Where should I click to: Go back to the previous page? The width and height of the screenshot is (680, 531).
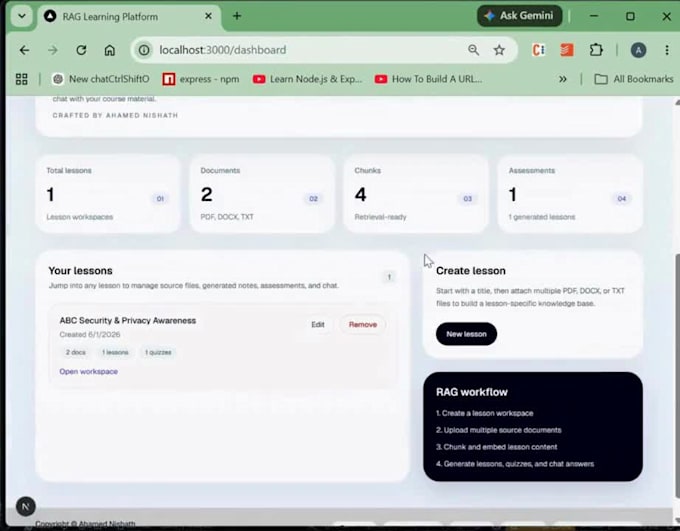point(24,50)
